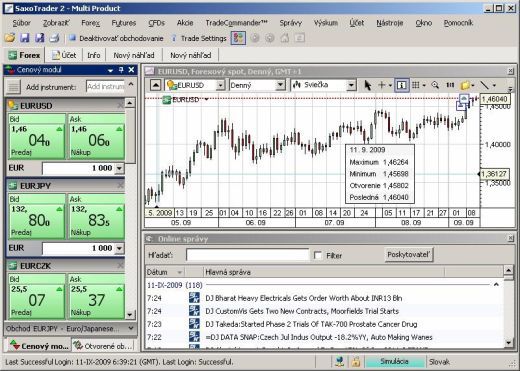Switch to Cenový mo... bottom tab
Viewport: 520px width, 371px height.
point(38,346)
